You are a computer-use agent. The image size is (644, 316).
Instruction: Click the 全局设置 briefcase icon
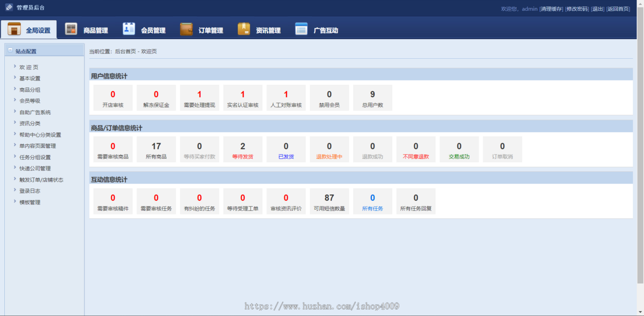[x=14, y=30]
